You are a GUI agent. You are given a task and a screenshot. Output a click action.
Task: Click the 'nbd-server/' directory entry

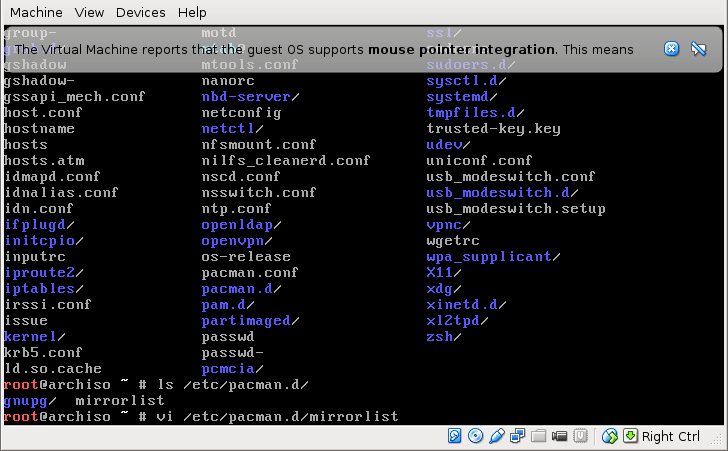[x=250, y=97]
